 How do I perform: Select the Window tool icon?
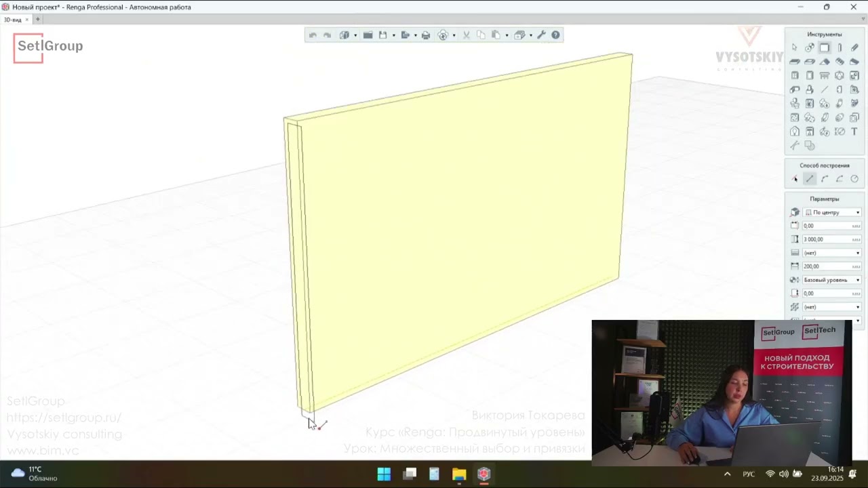795,75
